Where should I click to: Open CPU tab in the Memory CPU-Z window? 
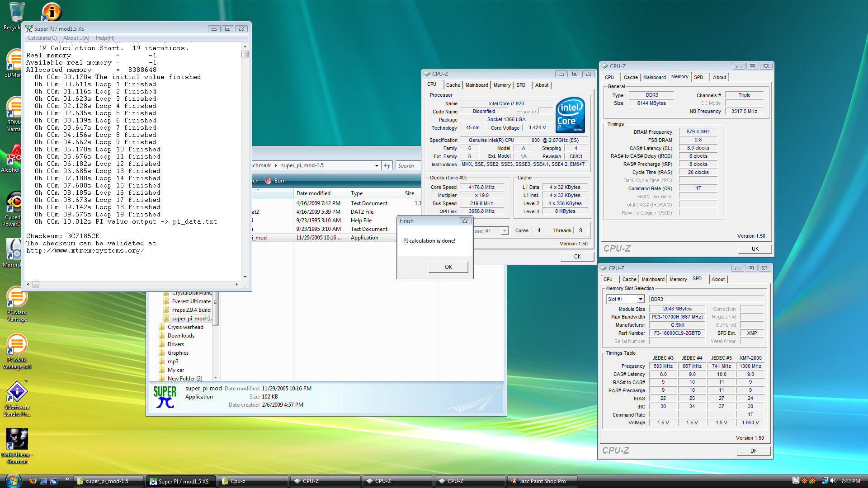click(609, 77)
